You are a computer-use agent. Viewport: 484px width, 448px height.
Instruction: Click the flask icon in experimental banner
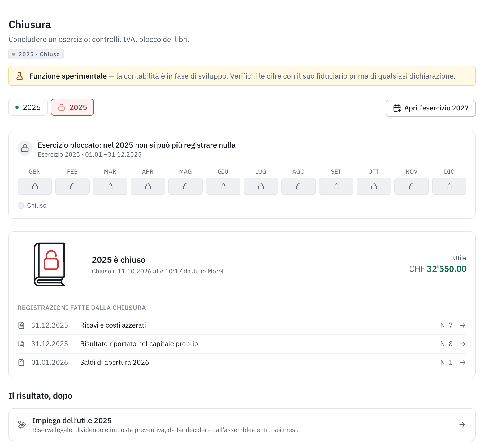[20, 76]
